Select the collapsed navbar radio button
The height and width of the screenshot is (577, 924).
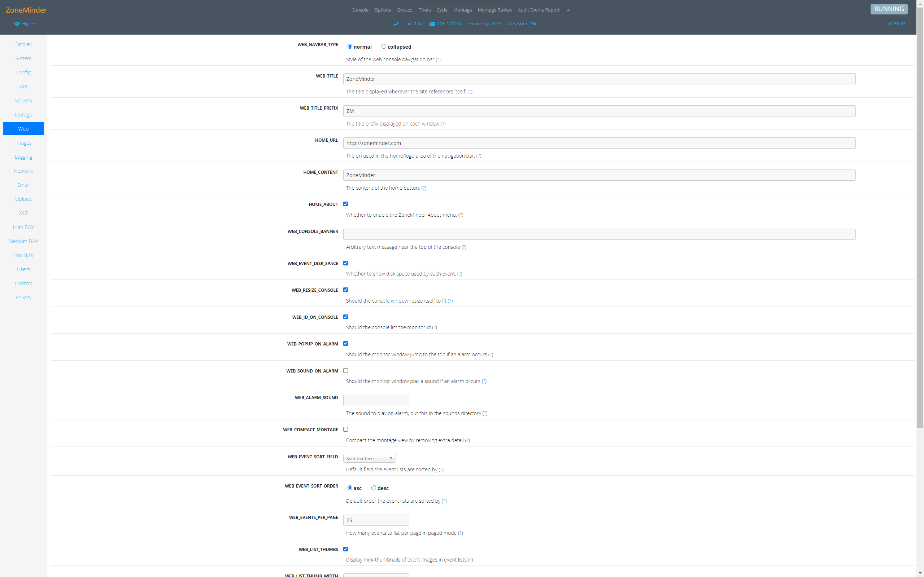click(x=384, y=47)
